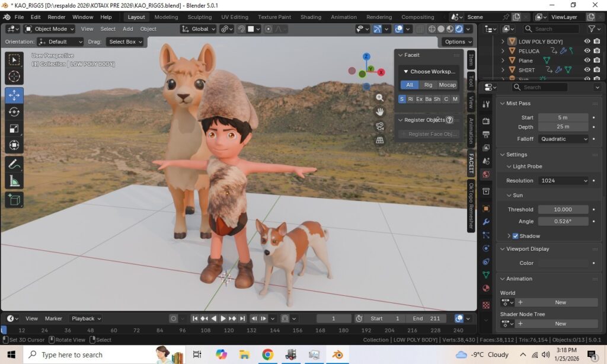This screenshot has width=607, height=364.
Task: Jump to the timeline start frame
Action: (194, 318)
